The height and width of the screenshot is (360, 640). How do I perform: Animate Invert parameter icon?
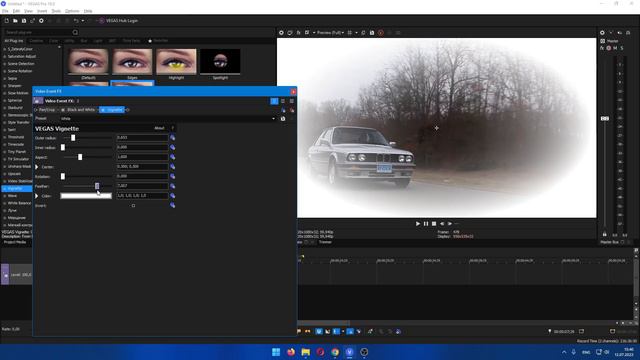click(x=173, y=205)
